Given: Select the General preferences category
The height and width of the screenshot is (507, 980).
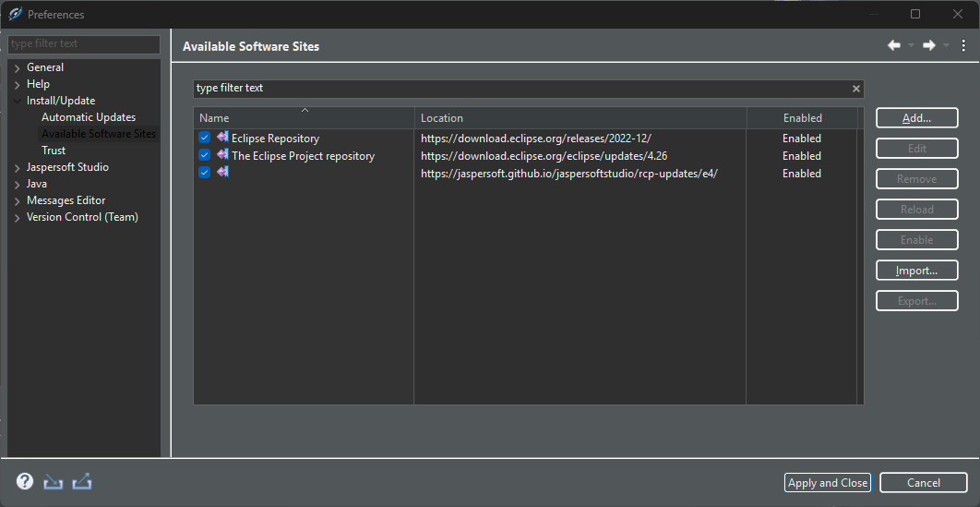Looking at the screenshot, I should 45,66.
